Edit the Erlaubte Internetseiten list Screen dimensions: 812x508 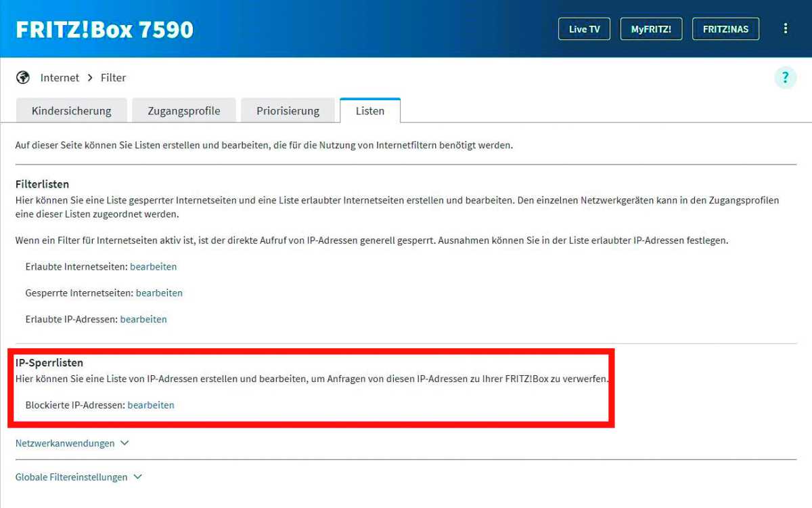click(x=154, y=267)
